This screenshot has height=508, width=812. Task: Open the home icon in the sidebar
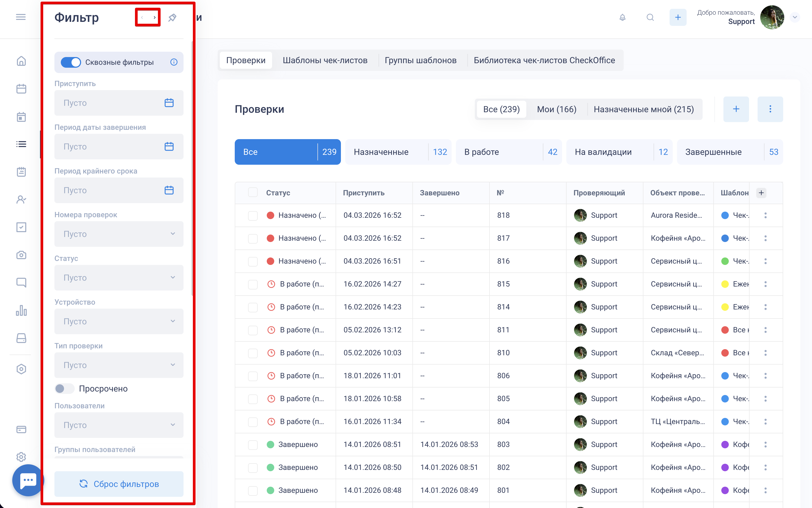tap(21, 61)
